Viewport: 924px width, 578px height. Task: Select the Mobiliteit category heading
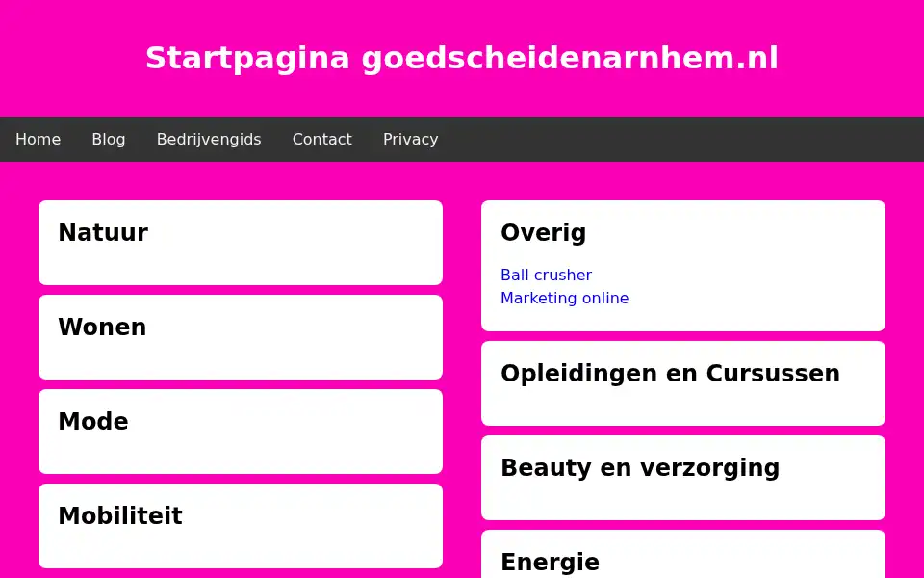[120, 515]
